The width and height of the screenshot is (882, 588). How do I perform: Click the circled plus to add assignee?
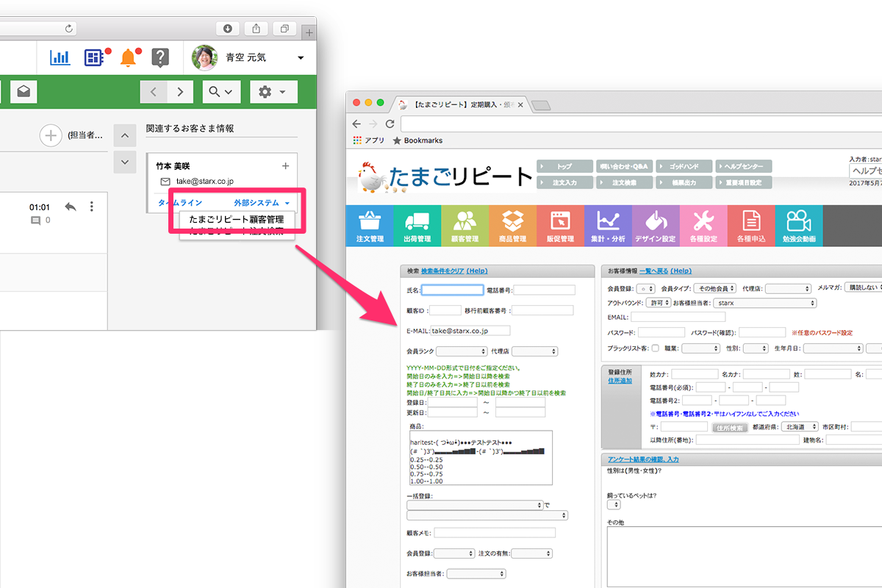[50, 135]
